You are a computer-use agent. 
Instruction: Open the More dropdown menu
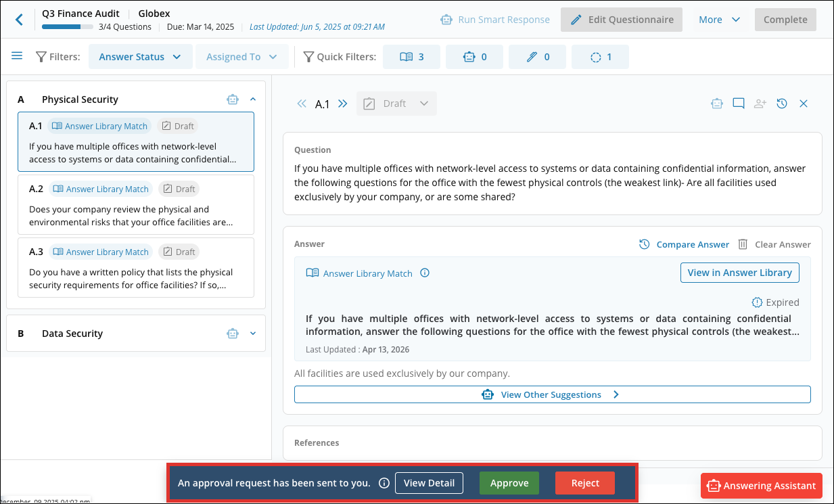720,20
